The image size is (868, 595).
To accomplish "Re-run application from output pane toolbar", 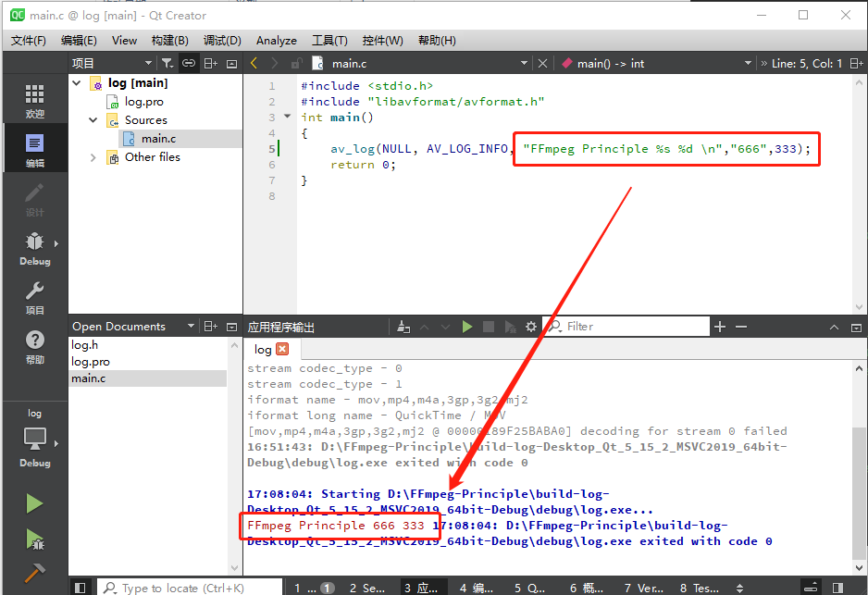I will tap(467, 327).
